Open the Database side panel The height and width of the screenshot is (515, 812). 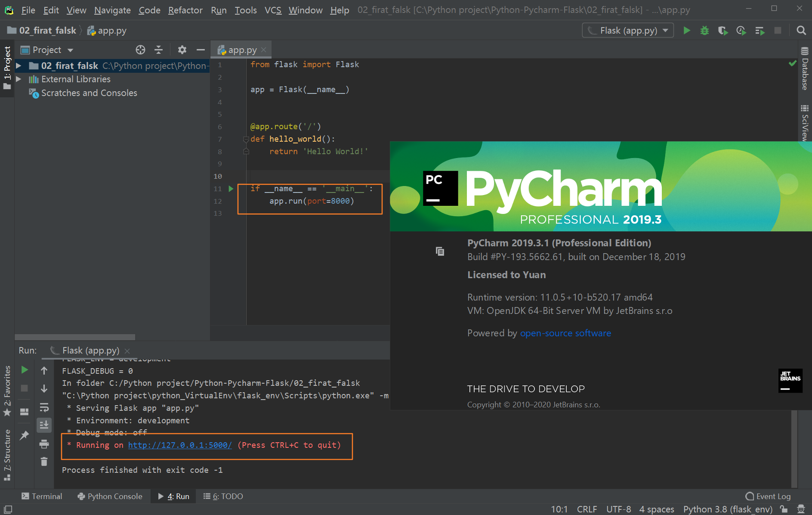point(805,68)
